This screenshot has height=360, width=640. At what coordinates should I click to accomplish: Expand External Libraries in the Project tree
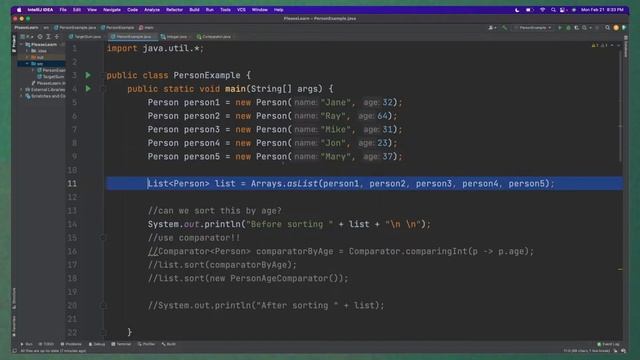(x=21, y=90)
